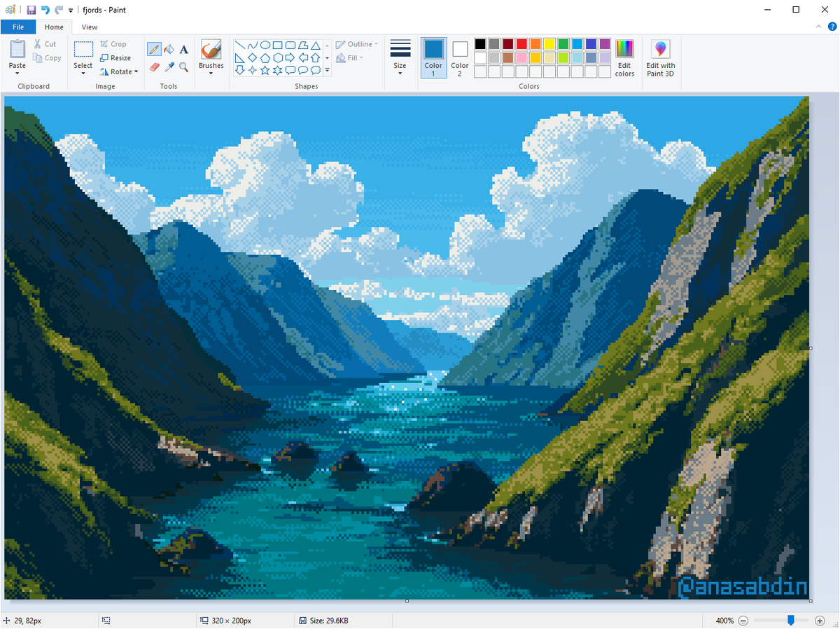Choose the Rounded rectangular callout shape
This screenshot has height=629, width=840.
click(x=290, y=70)
